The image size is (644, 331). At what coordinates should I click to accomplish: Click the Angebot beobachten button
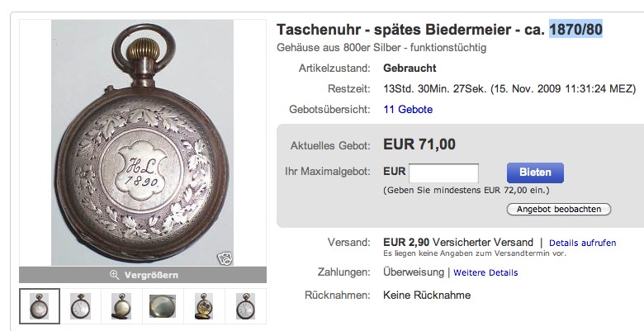tap(559, 209)
